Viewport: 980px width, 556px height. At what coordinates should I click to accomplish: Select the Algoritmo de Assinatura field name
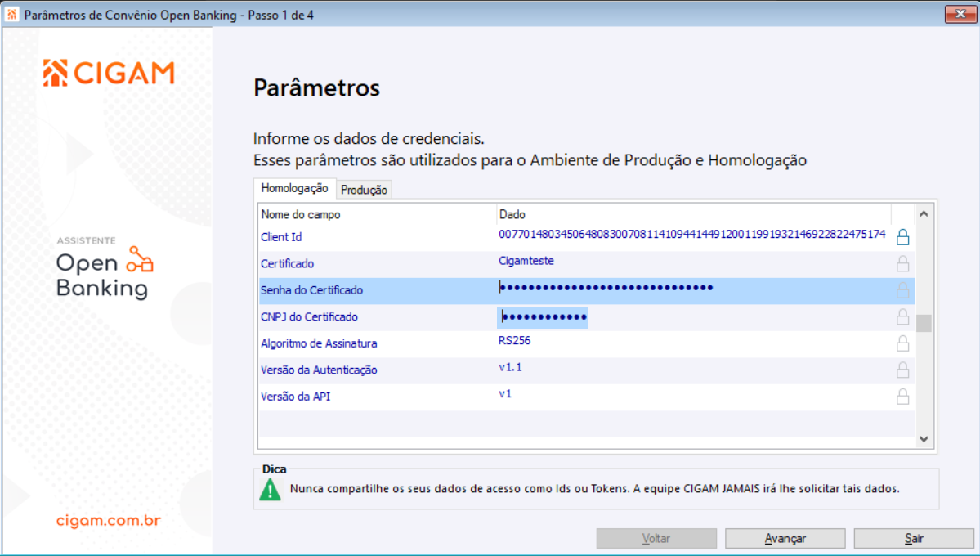[319, 343]
